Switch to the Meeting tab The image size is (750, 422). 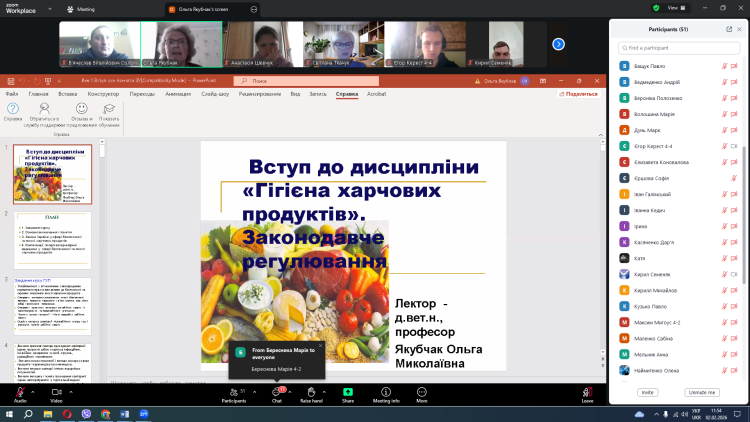point(81,9)
